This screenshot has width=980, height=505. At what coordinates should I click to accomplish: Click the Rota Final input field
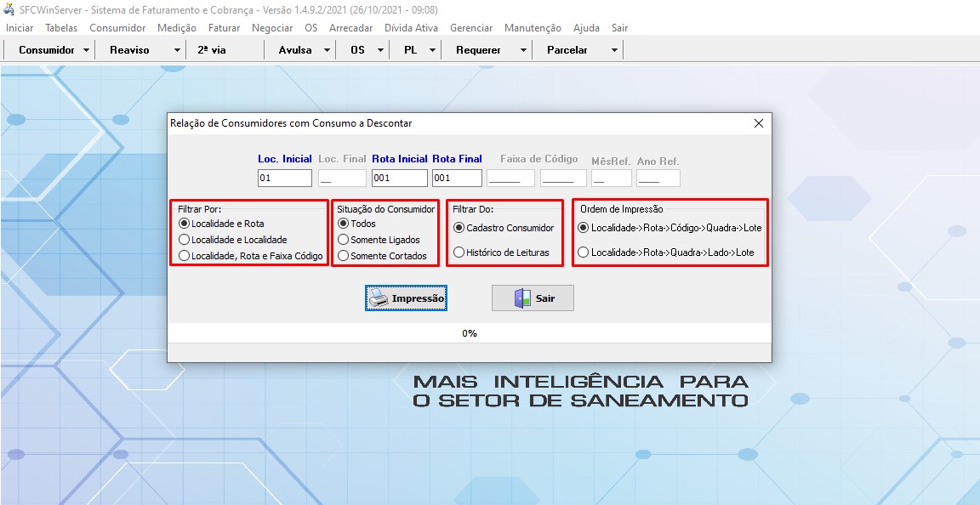coord(457,179)
